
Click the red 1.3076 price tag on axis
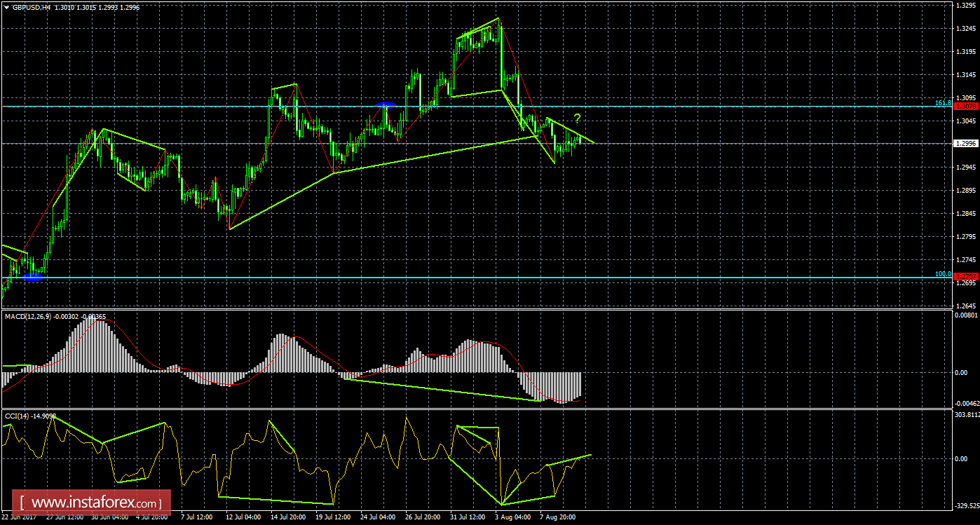(x=966, y=107)
